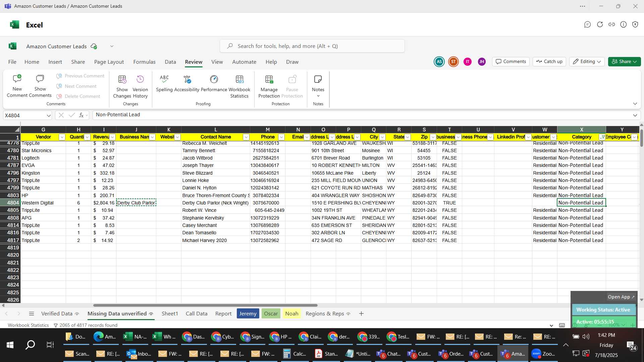Open Zip column filter dropdown
The width and height of the screenshot is (644, 362).
[433, 137]
